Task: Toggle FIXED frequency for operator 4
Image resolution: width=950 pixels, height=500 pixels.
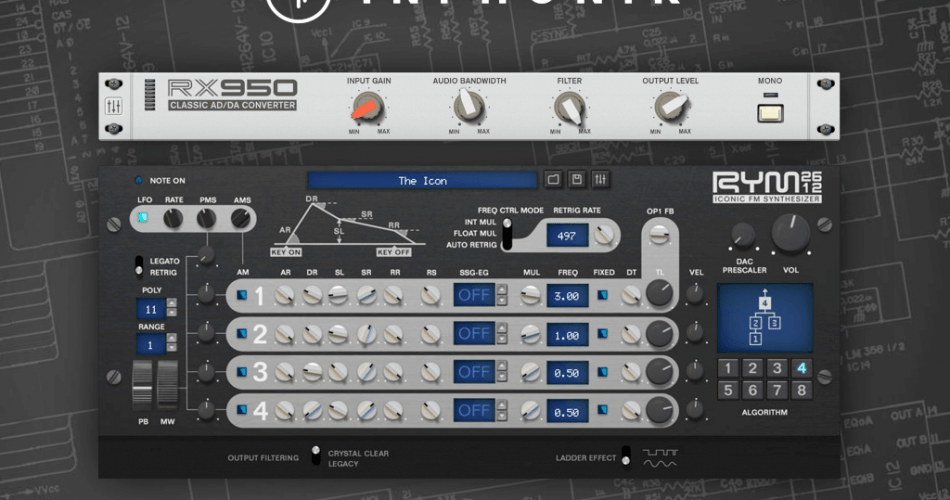Action: click(x=602, y=410)
